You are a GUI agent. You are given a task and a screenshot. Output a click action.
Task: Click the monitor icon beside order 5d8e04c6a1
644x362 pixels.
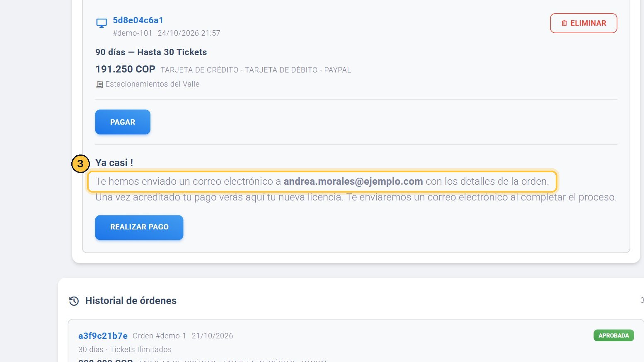click(x=102, y=23)
